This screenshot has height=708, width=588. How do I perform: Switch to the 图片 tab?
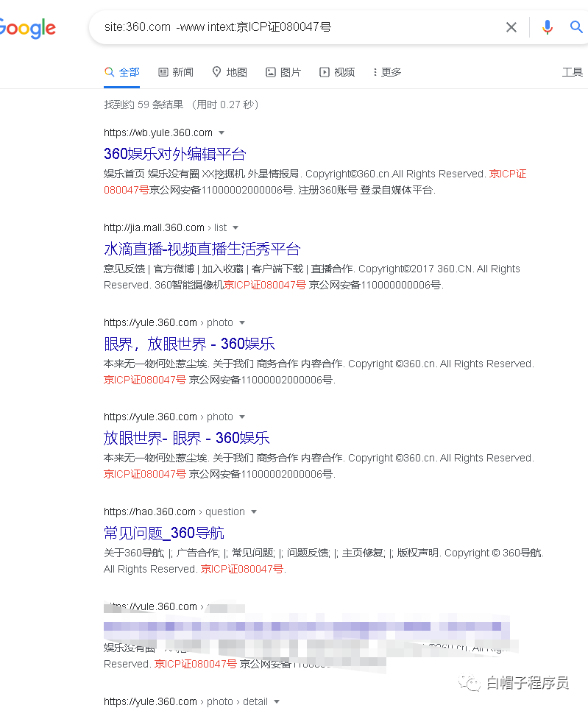(x=283, y=72)
